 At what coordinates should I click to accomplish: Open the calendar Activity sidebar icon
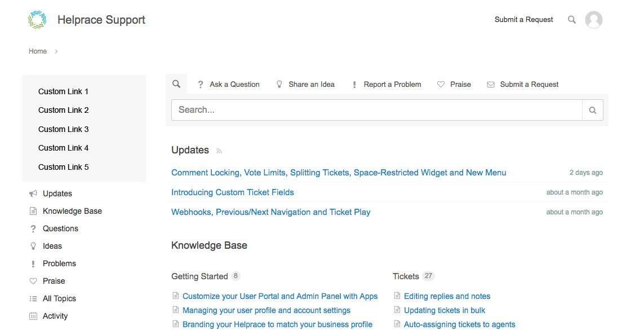[33, 316]
